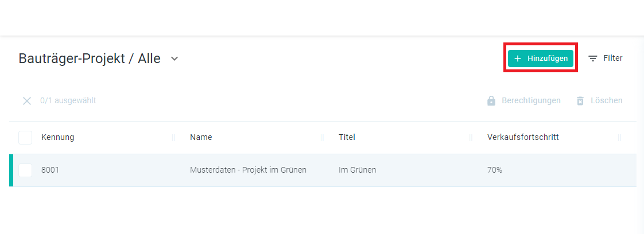Expand the Bauträger-Projekt / Alle view dropdown
This screenshot has width=644, height=234.
pyautogui.click(x=174, y=58)
